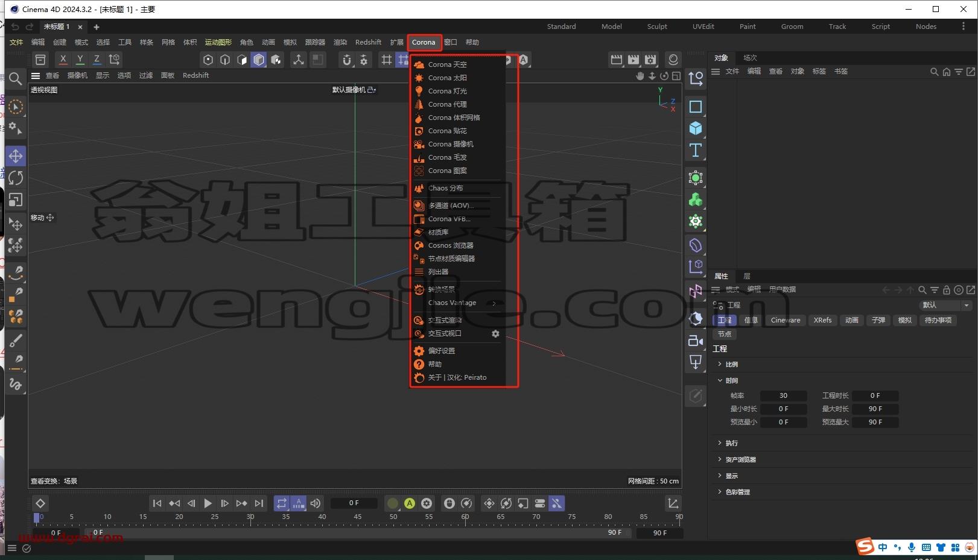
Task: Switch to the Cineware tab
Action: pyautogui.click(x=786, y=320)
